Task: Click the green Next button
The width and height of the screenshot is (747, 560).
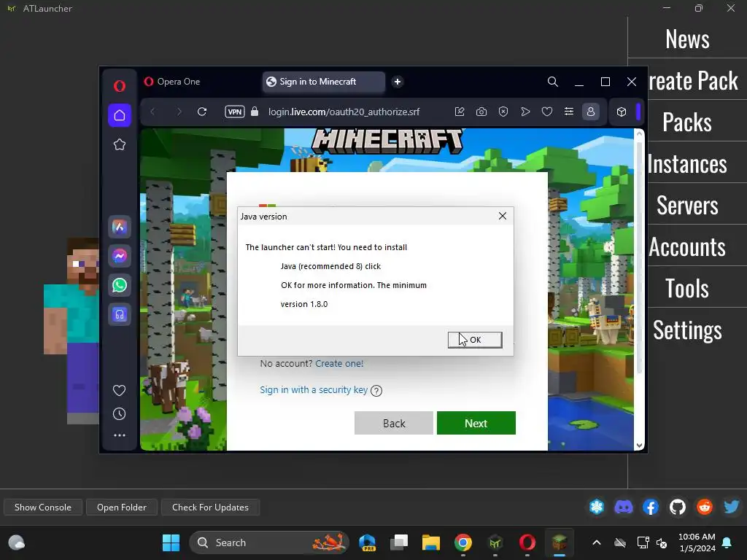Action: (x=476, y=423)
